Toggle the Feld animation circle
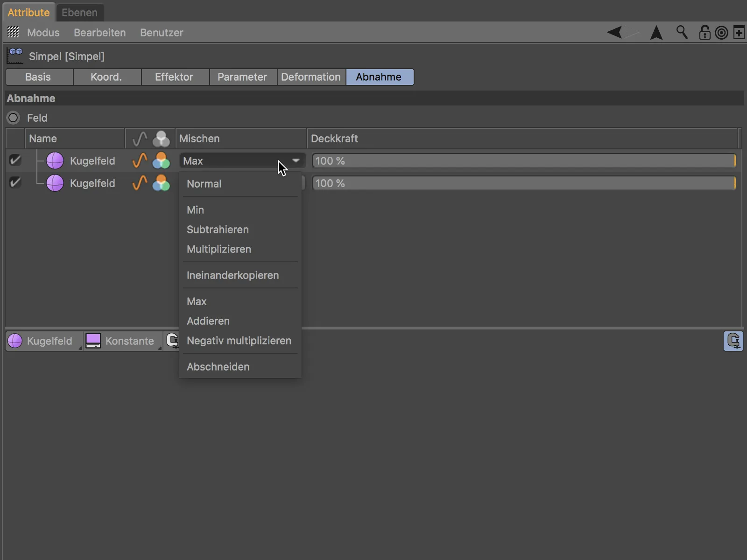 [13, 118]
